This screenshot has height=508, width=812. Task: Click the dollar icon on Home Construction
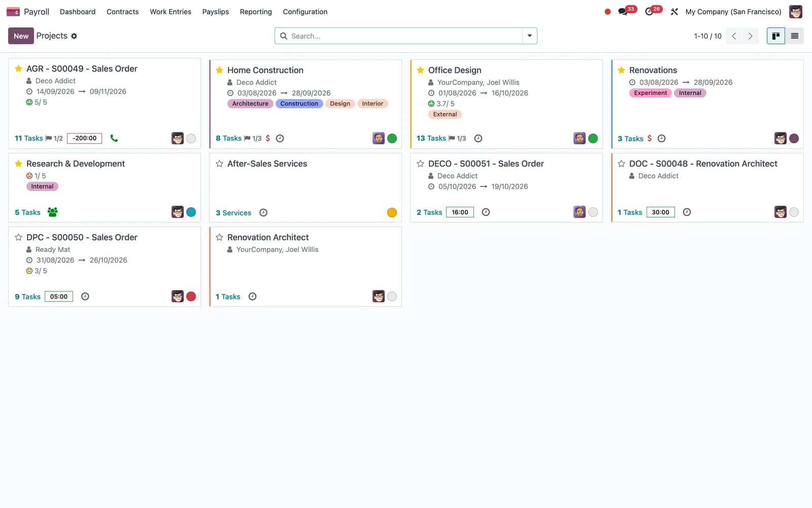click(x=268, y=138)
